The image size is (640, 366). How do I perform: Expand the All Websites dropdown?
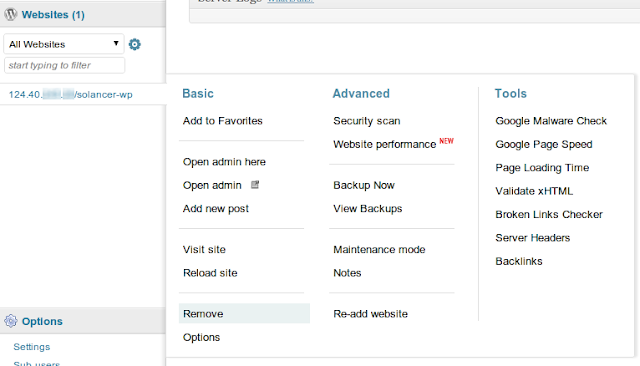(64, 44)
